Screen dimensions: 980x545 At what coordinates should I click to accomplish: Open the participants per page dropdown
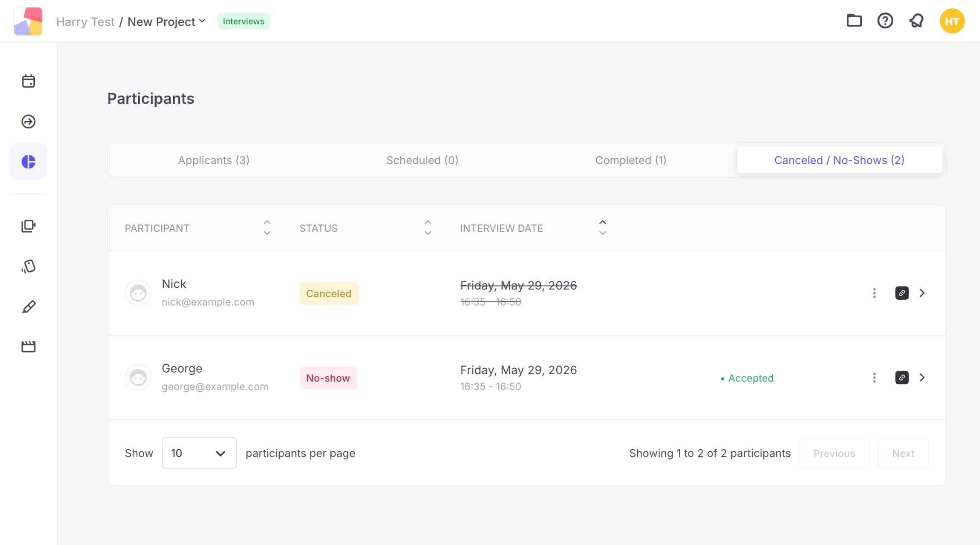click(x=199, y=453)
